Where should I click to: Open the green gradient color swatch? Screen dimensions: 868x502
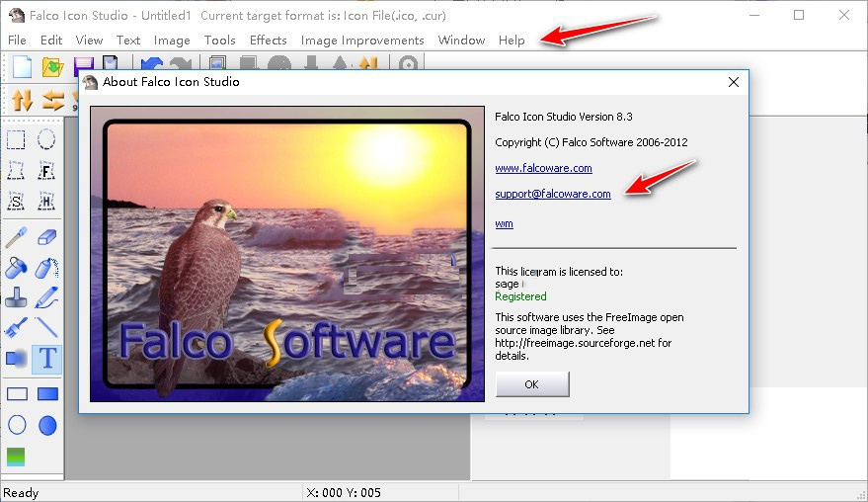16,457
